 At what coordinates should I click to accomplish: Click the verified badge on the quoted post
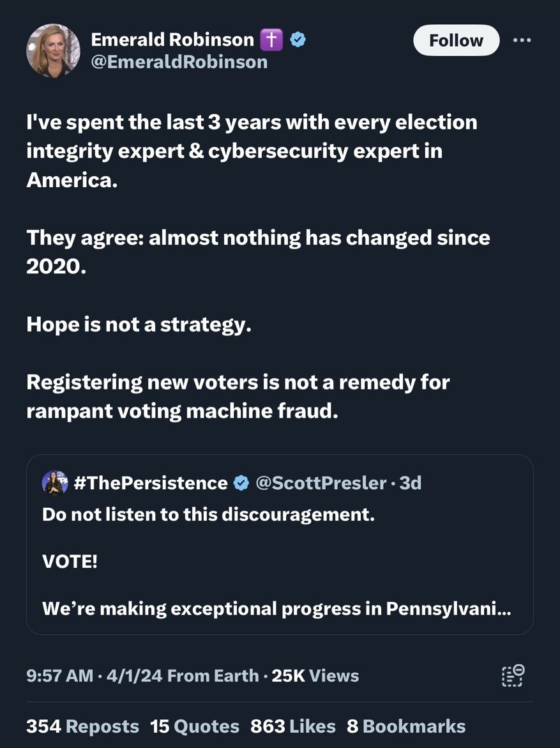(241, 483)
